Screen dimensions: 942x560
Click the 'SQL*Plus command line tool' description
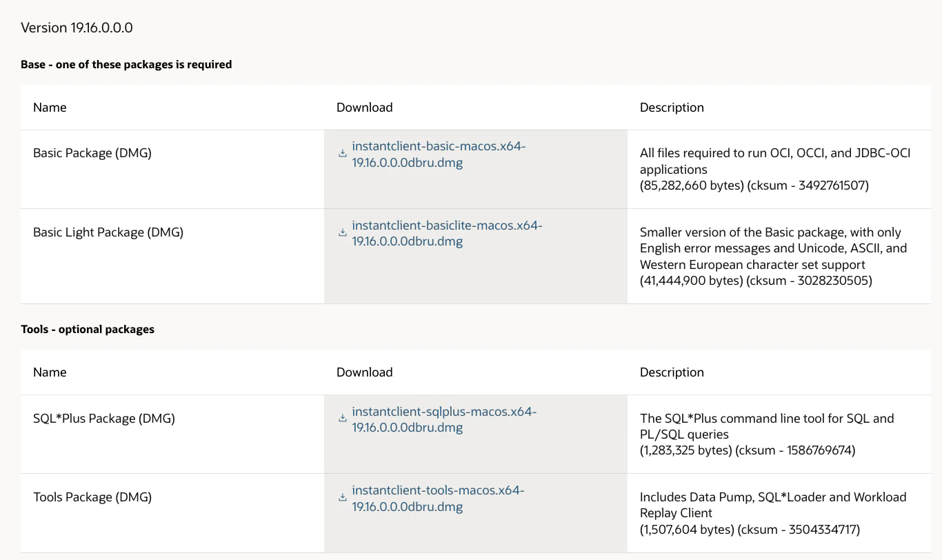767,434
